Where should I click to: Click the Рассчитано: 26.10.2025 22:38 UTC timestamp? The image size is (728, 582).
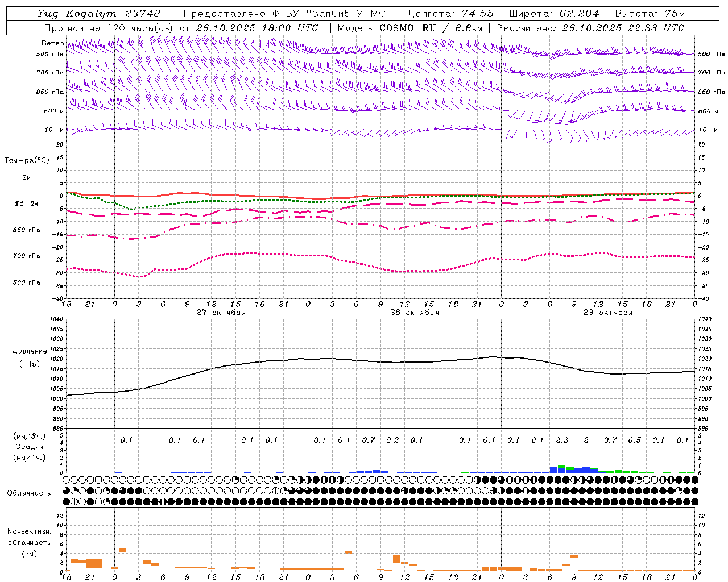coord(590,28)
